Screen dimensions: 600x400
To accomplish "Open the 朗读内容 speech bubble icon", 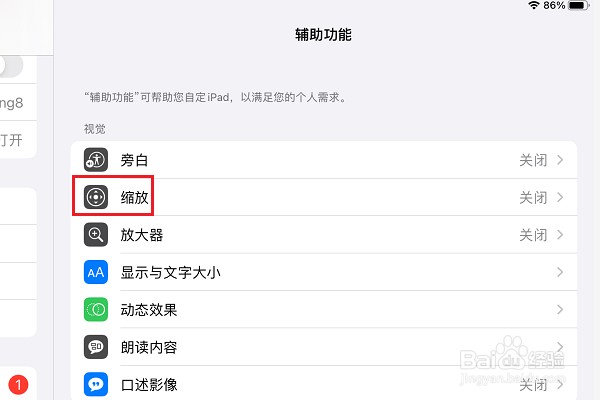I will point(96,347).
